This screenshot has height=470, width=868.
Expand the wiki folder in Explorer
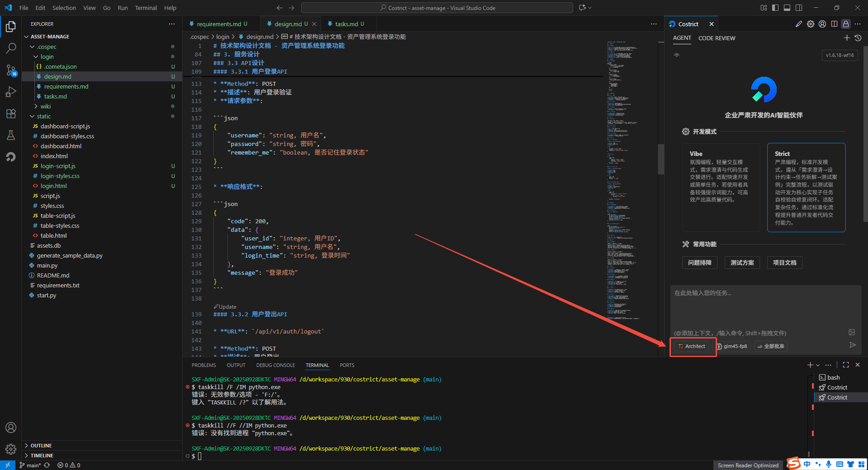point(45,106)
